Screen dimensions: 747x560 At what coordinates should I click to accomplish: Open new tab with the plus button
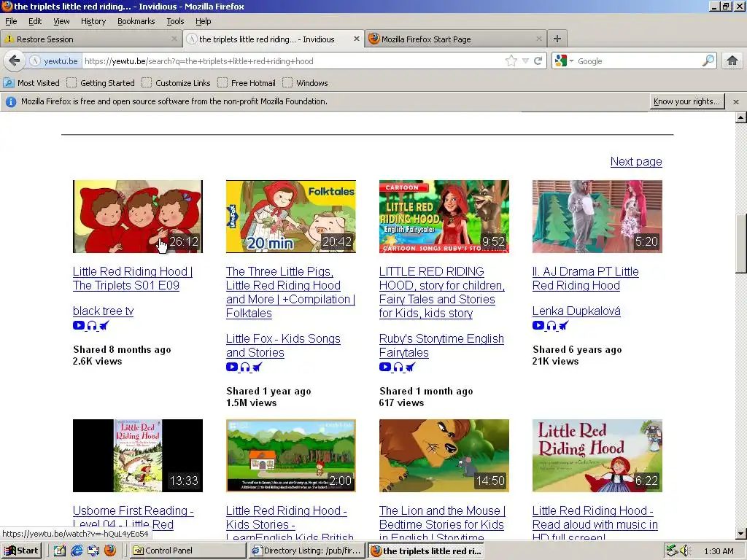click(557, 39)
